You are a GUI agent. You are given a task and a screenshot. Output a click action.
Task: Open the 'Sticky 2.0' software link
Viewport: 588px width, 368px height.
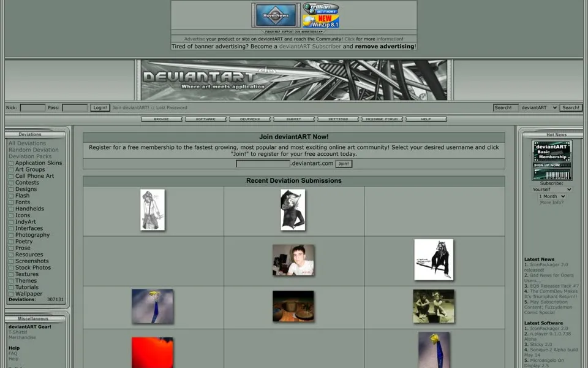click(541, 344)
